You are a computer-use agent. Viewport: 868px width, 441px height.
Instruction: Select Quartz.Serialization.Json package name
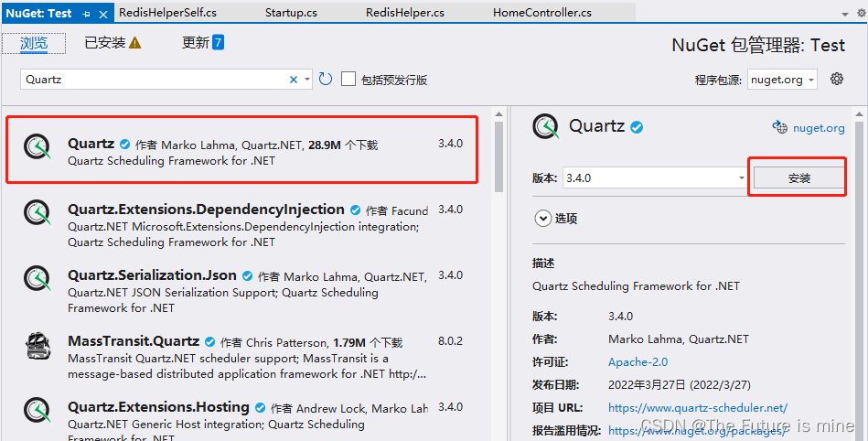[152, 275]
